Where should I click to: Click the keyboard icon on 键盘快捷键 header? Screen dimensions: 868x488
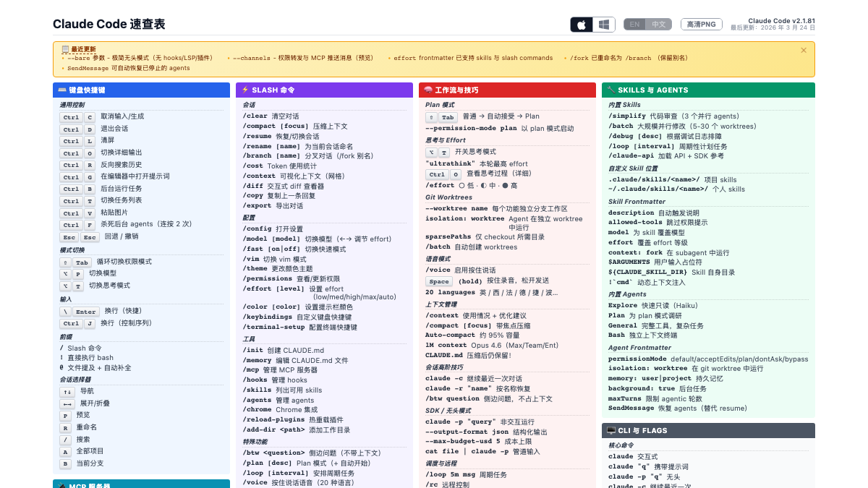61,90
